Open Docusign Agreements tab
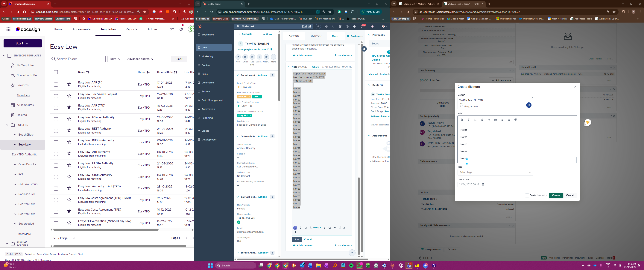The image size is (644, 270). click(81, 29)
